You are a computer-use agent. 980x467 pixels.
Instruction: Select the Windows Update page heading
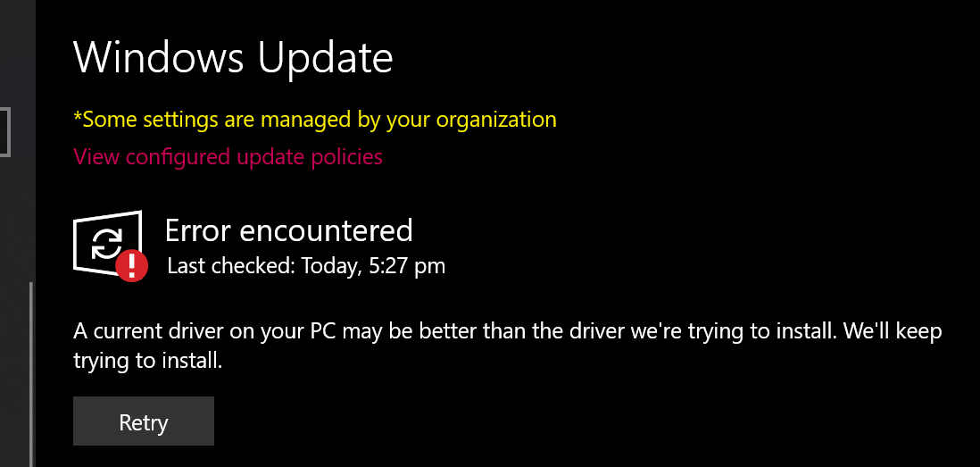click(x=232, y=58)
